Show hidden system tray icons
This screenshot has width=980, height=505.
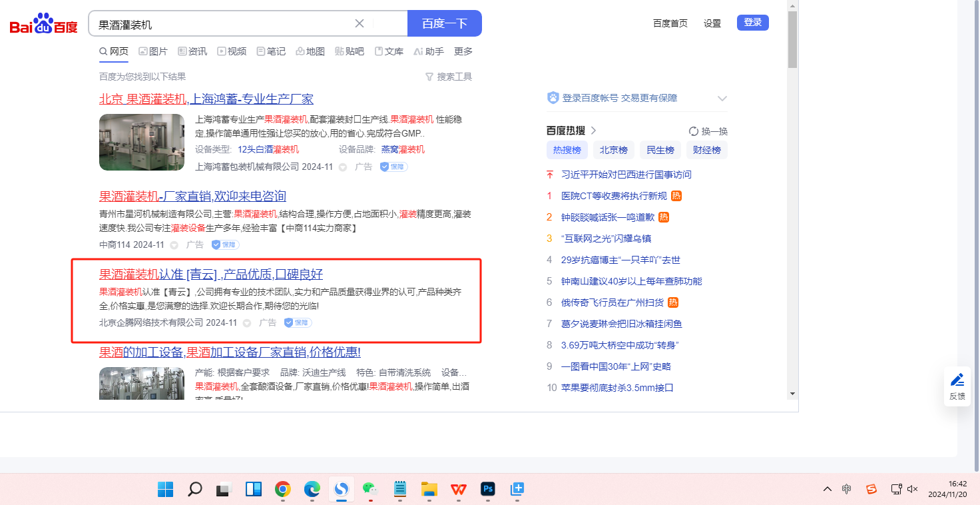[828, 490]
